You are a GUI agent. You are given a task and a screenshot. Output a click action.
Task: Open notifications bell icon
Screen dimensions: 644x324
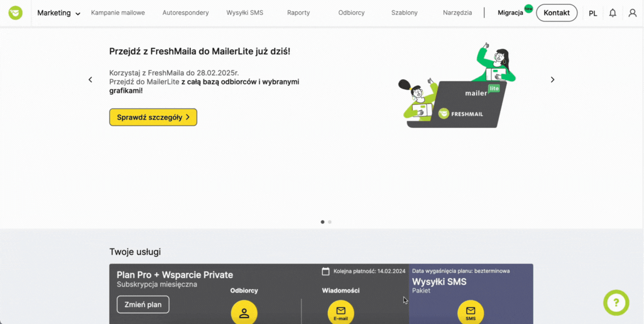[613, 13]
